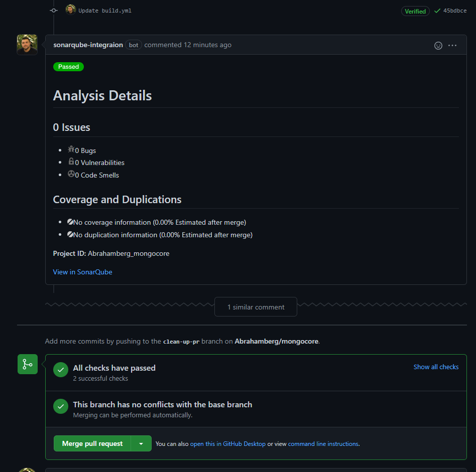Click the green merge branch icon
476x472 pixels.
tap(27, 364)
